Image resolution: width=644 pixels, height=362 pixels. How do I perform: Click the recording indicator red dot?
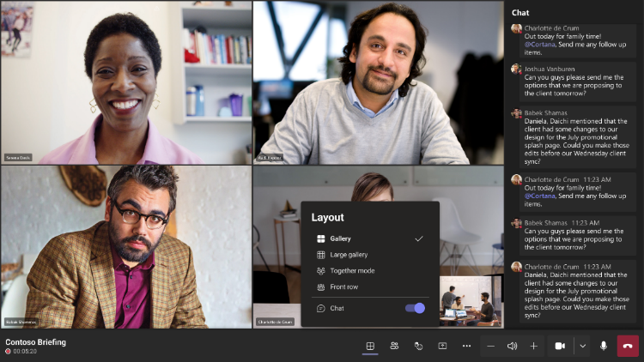click(x=8, y=352)
